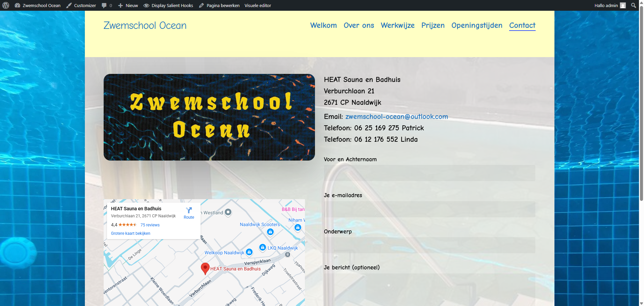Click the 2671 CP Naaldwijk address line
Image resolution: width=644 pixels, height=306 pixels.
pos(353,102)
